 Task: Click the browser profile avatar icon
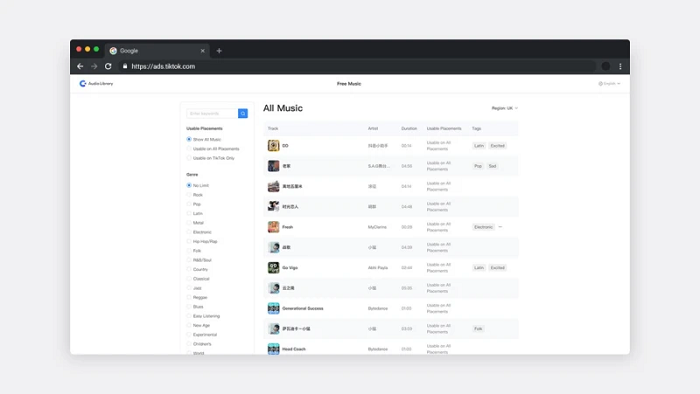coord(606,66)
